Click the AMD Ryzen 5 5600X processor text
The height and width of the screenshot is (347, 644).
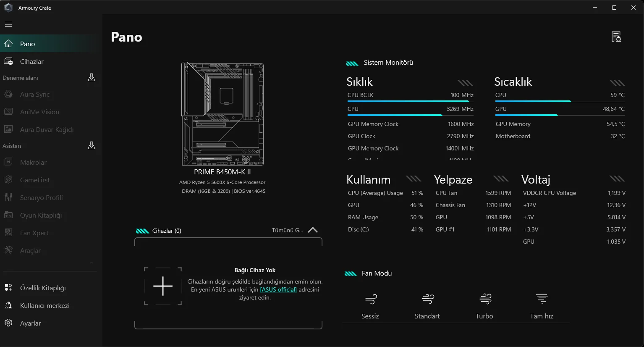click(x=223, y=182)
